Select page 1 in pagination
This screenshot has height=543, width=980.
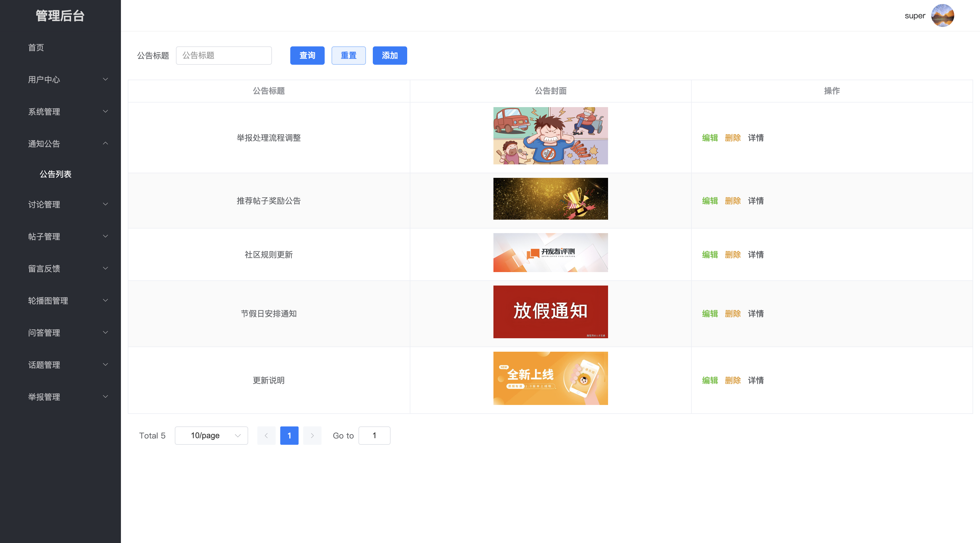[289, 435]
